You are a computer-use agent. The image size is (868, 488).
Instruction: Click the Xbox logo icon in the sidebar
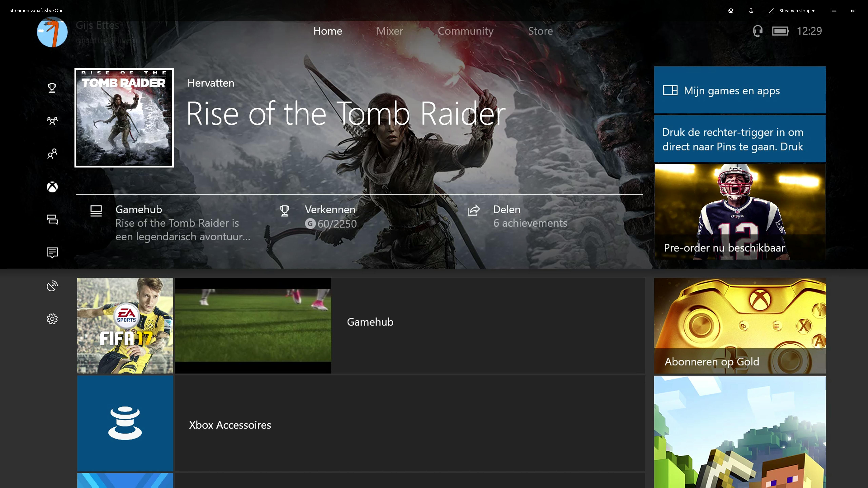coord(52,187)
